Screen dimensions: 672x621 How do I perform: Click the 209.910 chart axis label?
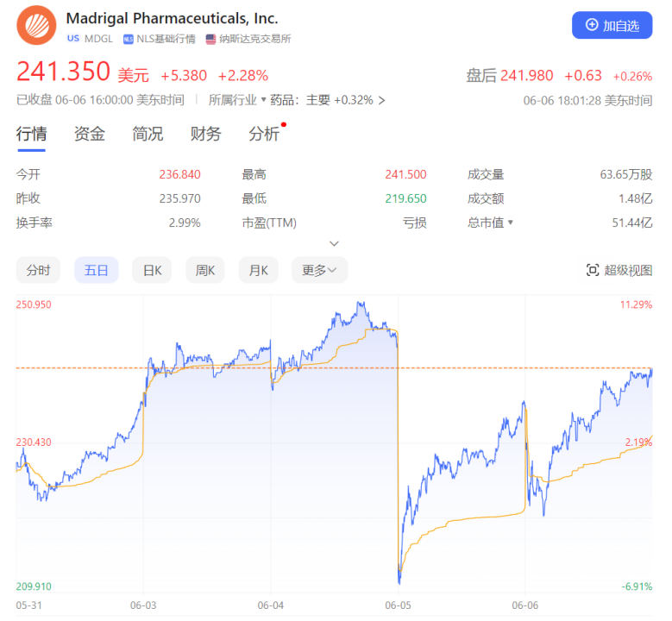(34, 586)
